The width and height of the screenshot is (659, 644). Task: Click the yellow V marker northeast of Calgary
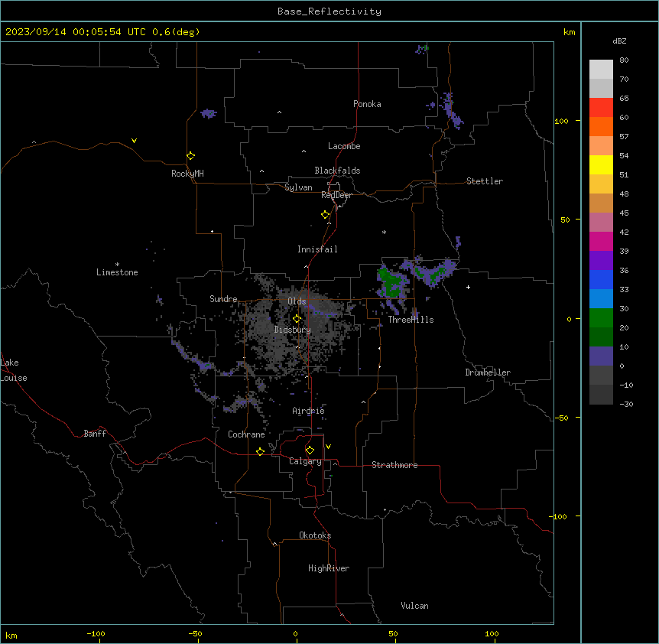(x=328, y=447)
